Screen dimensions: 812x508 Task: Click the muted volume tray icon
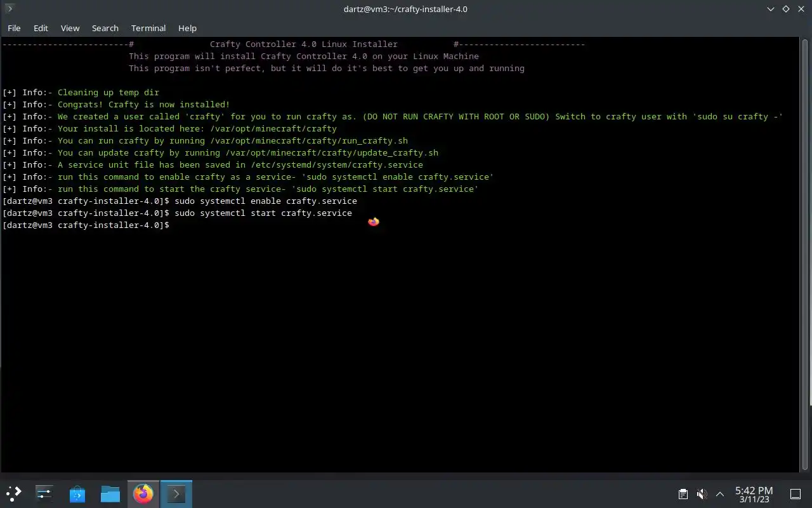[702, 493]
